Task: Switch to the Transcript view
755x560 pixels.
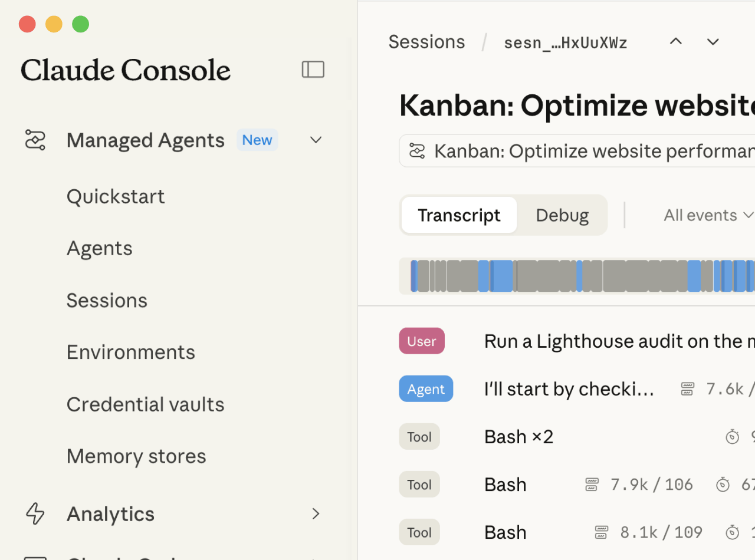Action: pyautogui.click(x=459, y=215)
